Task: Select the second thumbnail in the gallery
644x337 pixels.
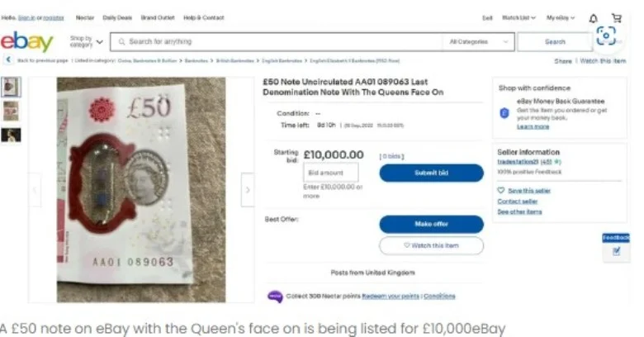Action: 11,111
